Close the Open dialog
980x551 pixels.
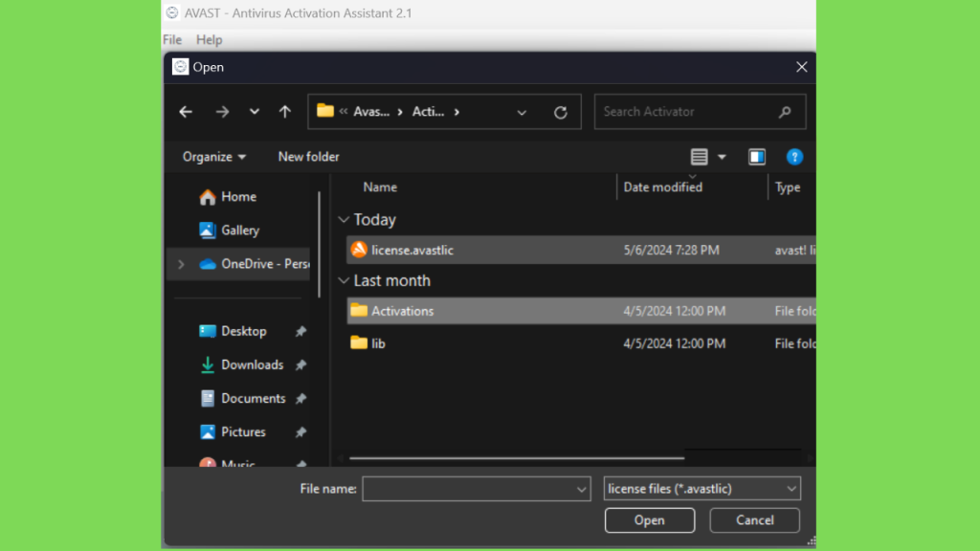(801, 67)
